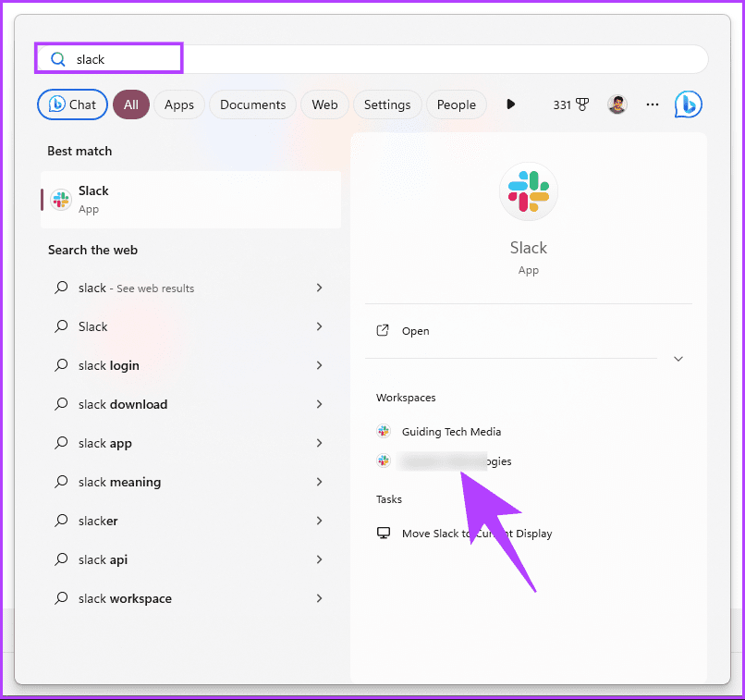Click the large Slack logo in the preview pane
The height and width of the screenshot is (700, 745).
coord(528,191)
